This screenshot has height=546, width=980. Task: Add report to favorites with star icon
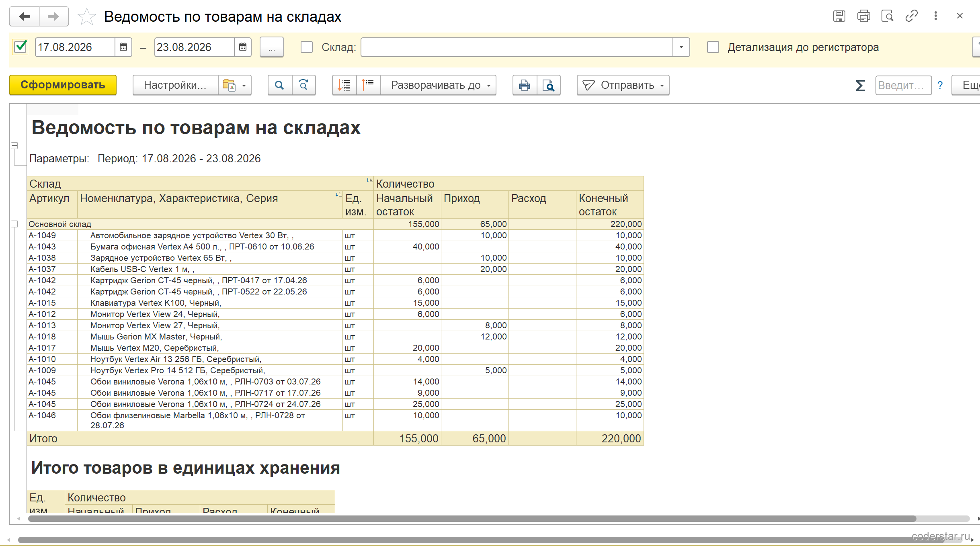pyautogui.click(x=86, y=17)
